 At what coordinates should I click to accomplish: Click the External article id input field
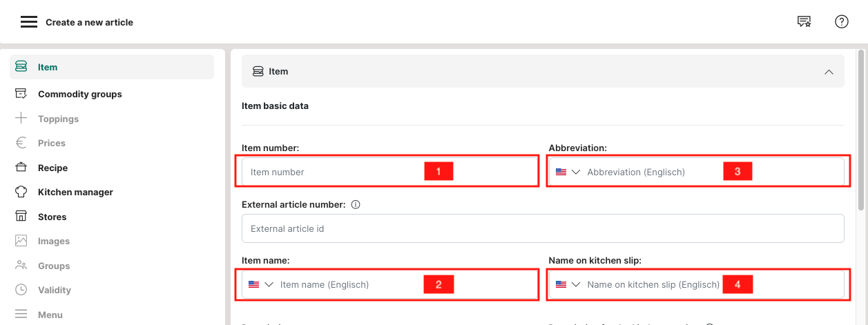coord(542,228)
